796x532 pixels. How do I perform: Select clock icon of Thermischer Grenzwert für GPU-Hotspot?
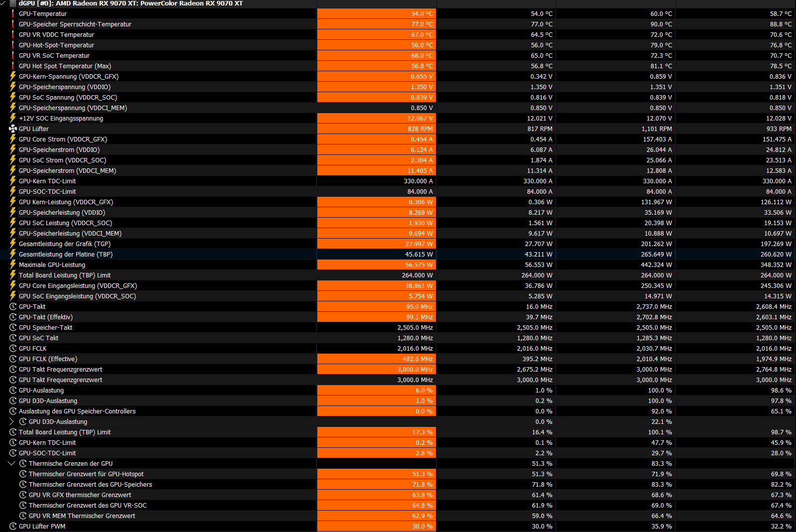coord(23,474)
